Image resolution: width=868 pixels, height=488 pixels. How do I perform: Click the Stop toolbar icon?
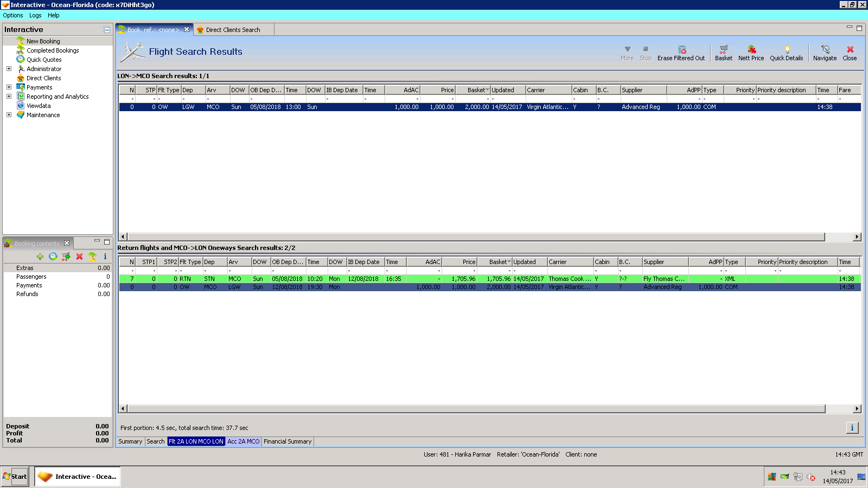(x=646, y=53)
